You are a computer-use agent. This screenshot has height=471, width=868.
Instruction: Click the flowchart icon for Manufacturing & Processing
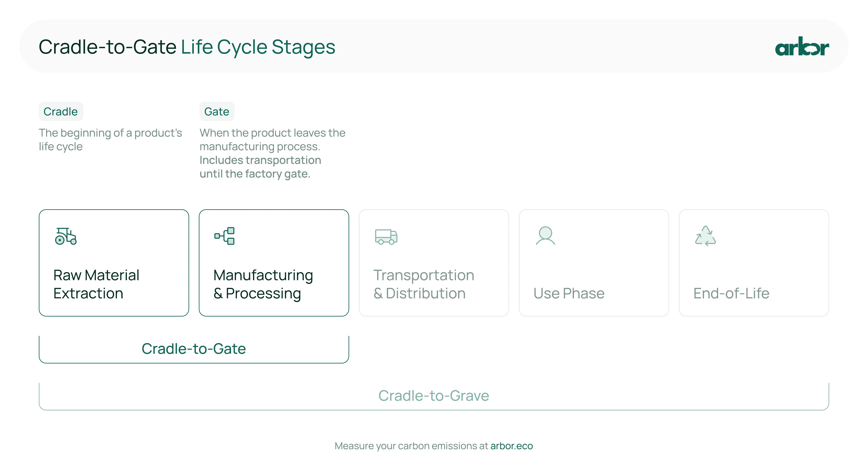coord(224,236)
